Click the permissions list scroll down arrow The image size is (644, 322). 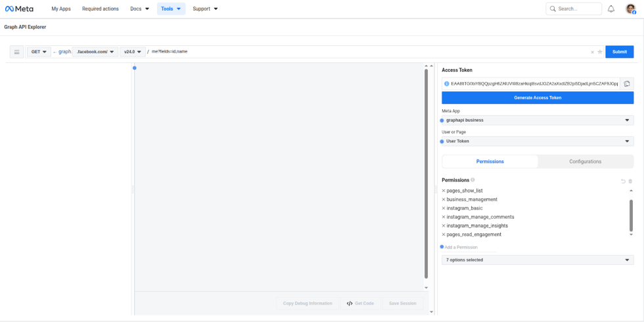[x=632, y=235]
